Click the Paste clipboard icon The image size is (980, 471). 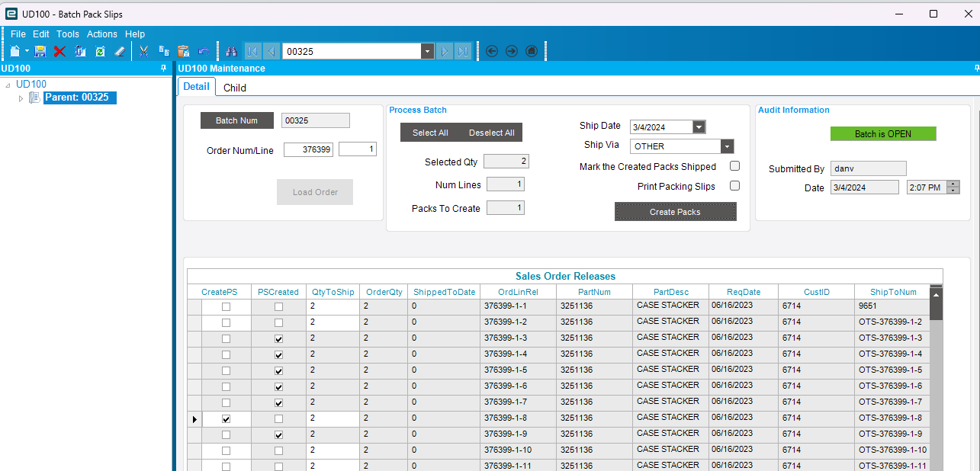click(x=183, y=51)
